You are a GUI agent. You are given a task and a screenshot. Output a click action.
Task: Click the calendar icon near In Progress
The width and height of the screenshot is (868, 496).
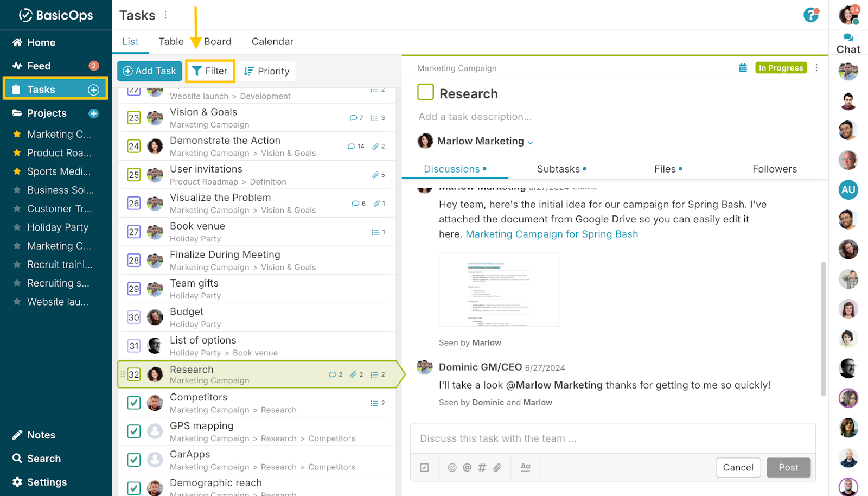[x=743, y=68]
